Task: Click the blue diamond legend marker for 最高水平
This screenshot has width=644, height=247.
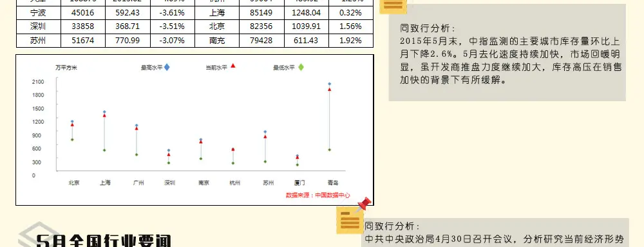Action: 167,67
